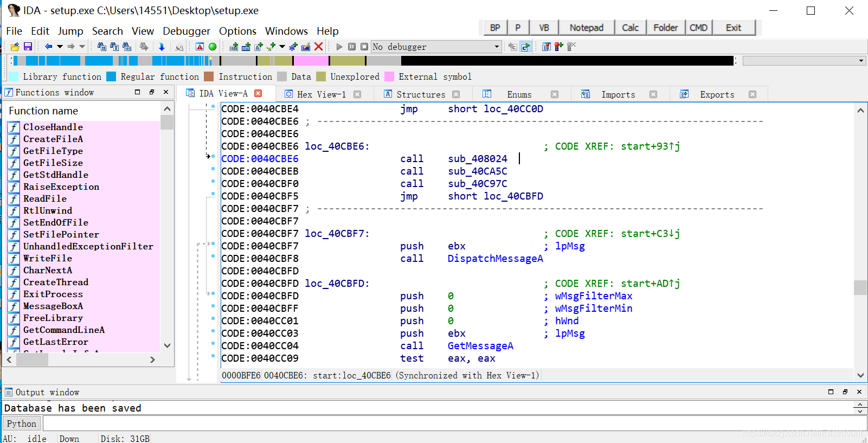This screenshot has width=868, height=443.
Task: Stop the process with the stop icon
Action: coord(364,47)
